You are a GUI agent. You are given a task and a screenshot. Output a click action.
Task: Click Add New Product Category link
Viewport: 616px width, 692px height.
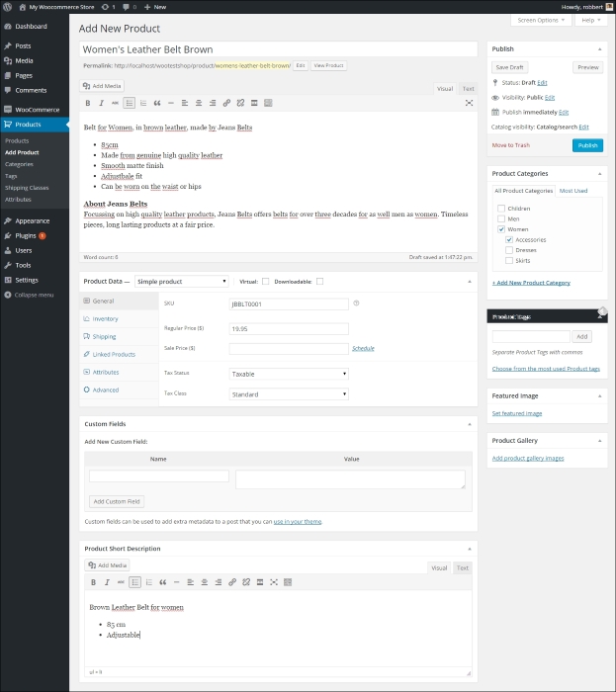(531, 283)
